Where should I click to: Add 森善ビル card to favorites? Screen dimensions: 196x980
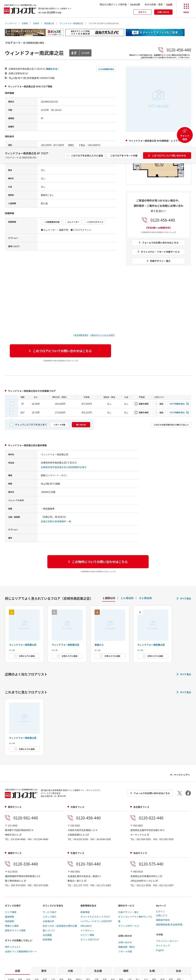(110, 656)
